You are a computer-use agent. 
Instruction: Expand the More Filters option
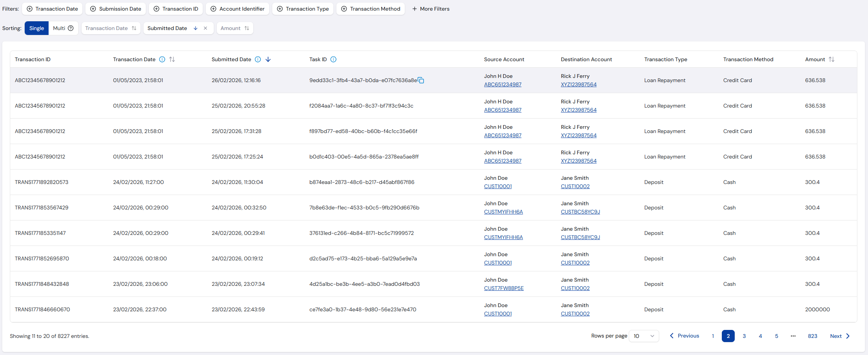(x=431, y=9)
